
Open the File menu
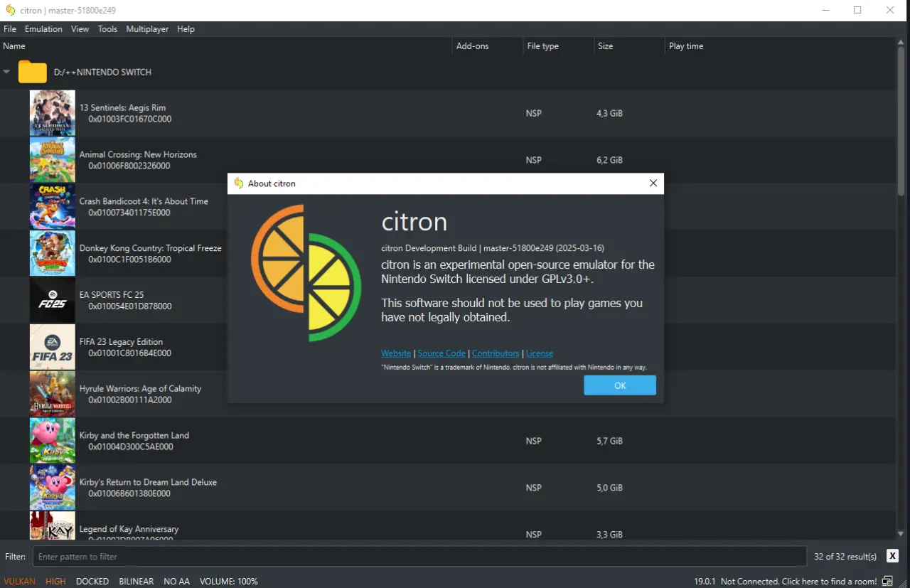pyautogui.click(x=10, y=29)
